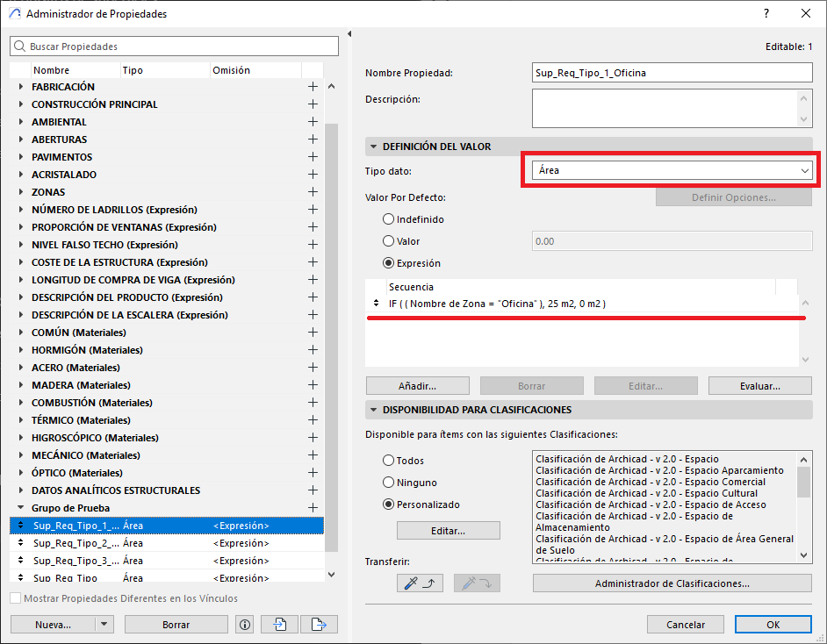Viewport: 827px width, 644px height.
Task: Click the Buscar Propiedades search field
Action: pos(176,47)
